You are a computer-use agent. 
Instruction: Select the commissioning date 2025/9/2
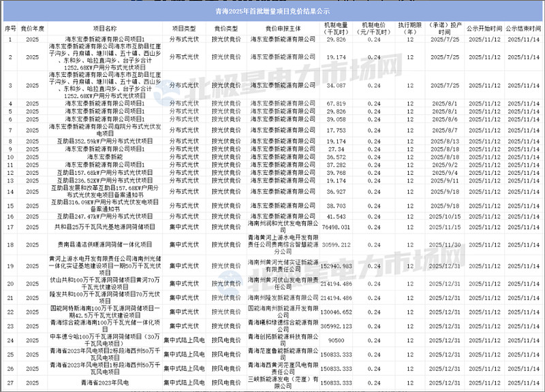[x=445, y=165]
